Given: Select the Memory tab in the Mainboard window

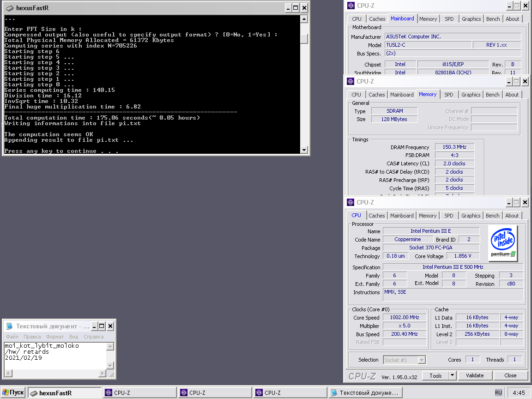Looking at the screenshot, I should (x=428, y=19).
